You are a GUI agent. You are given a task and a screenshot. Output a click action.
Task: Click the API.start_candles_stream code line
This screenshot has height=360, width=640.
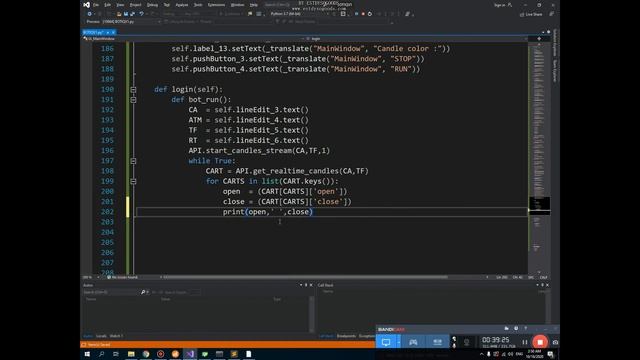[x=259, y=151]
